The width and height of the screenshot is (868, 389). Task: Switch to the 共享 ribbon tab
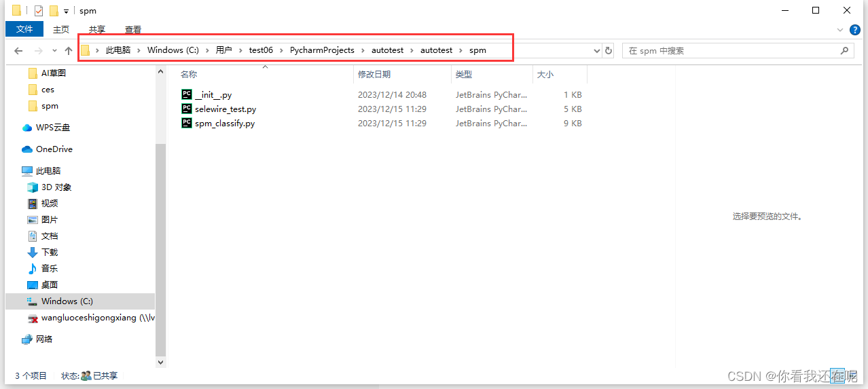[x=97, y=29]
